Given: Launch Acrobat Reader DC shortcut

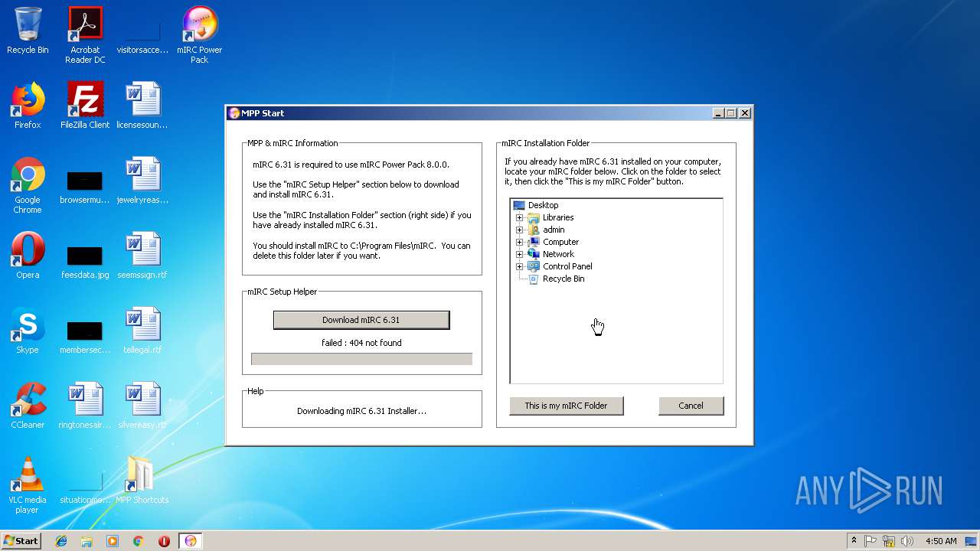Looking at the screenshot, I should (x=85, y=35).
